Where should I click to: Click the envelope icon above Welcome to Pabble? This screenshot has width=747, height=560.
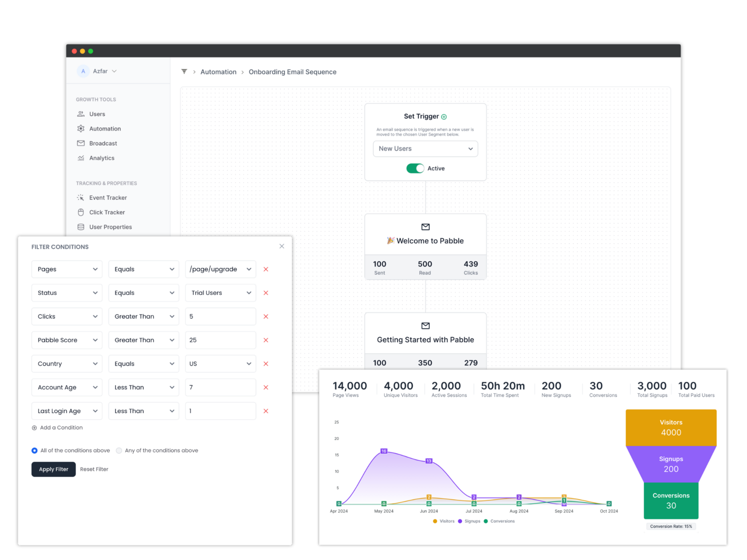click(425, 227)
